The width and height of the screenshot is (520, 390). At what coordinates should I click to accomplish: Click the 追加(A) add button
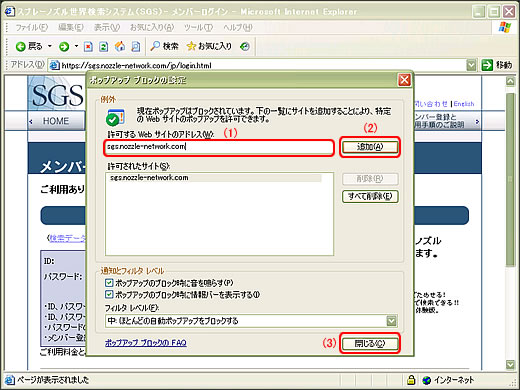point(370,147)
